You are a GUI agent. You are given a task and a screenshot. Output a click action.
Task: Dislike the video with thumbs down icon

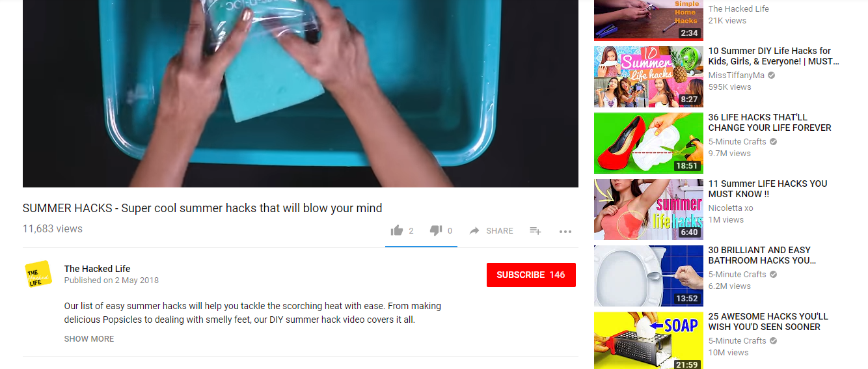[436, 230]
